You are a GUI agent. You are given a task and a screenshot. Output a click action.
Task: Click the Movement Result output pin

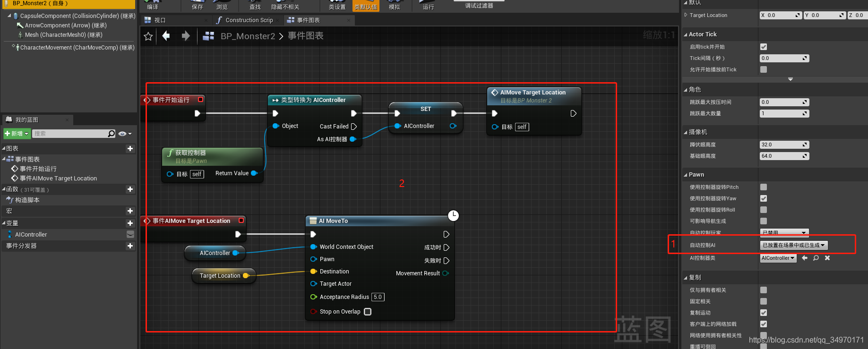pos(445,273)
